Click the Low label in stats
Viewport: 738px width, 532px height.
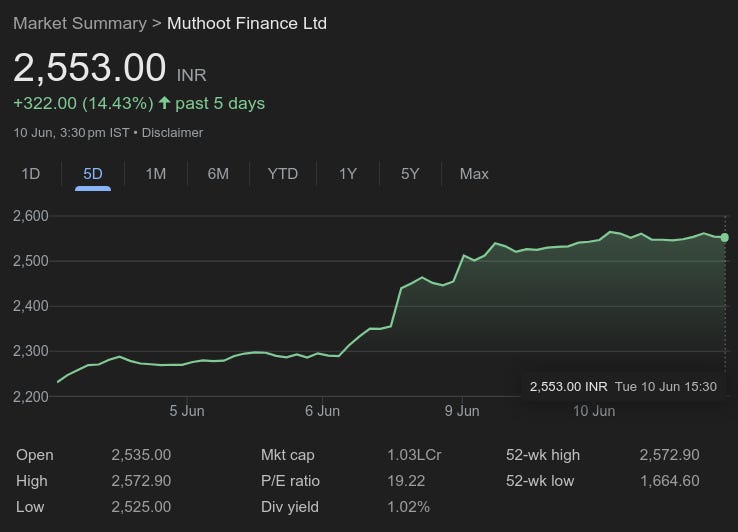[30, 507]
